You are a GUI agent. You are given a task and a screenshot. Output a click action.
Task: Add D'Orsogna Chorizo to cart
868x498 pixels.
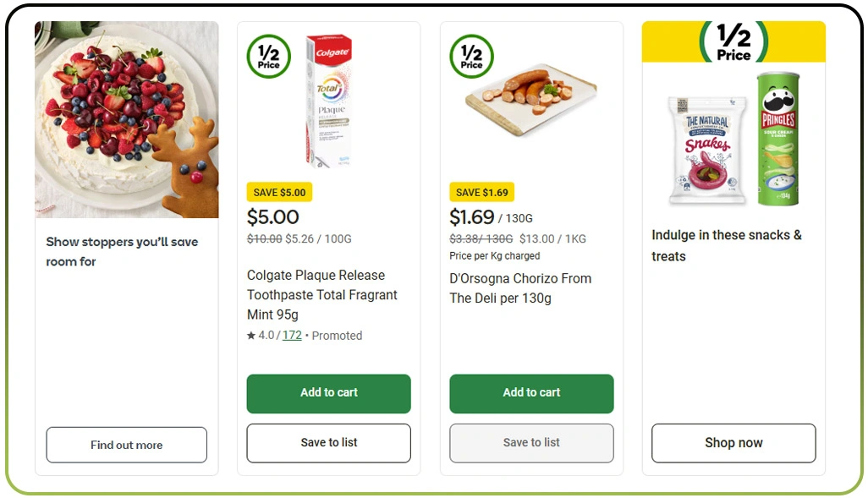[x=531, y=393]
